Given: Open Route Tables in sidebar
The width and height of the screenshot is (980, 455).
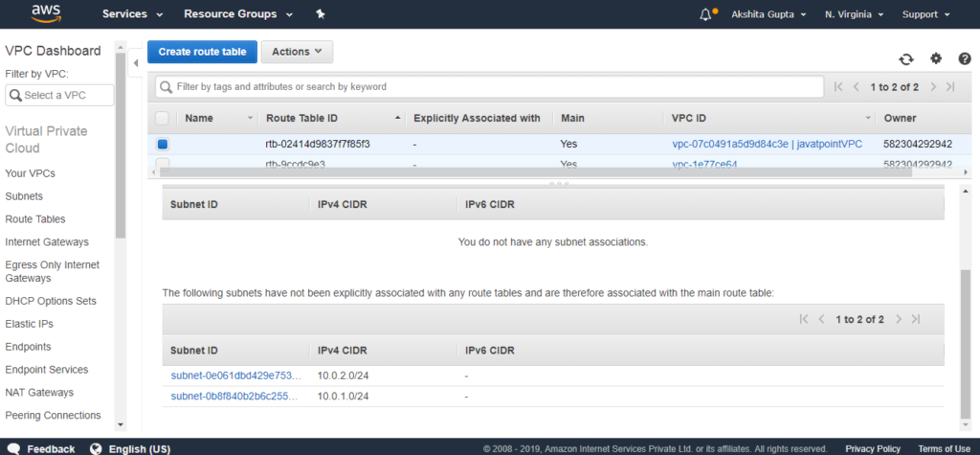Looking at the screenshot, I should tap(35, 219).
